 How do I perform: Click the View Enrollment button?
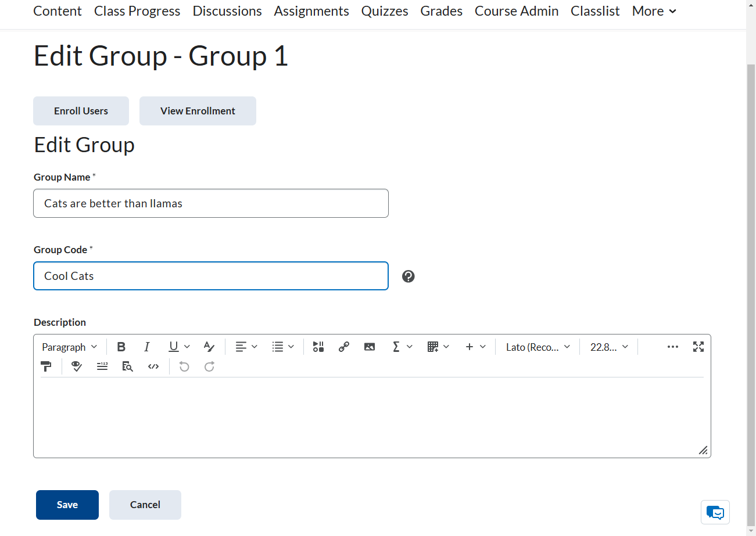click(x=198, y=111)
